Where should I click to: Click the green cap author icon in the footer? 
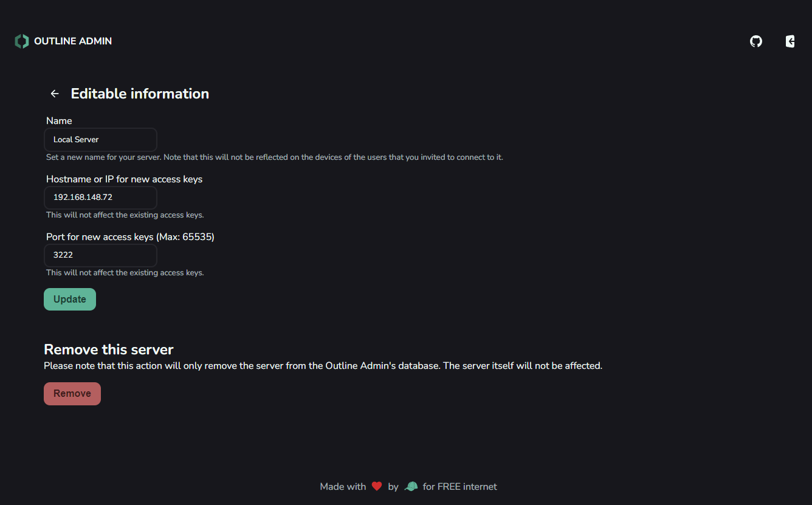[411, 486]
